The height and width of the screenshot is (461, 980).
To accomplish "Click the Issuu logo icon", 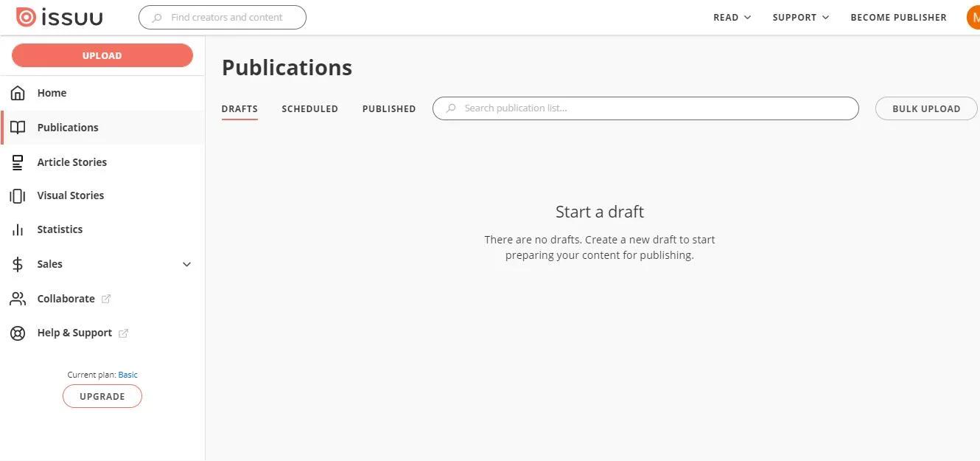I will pos(26,17).
